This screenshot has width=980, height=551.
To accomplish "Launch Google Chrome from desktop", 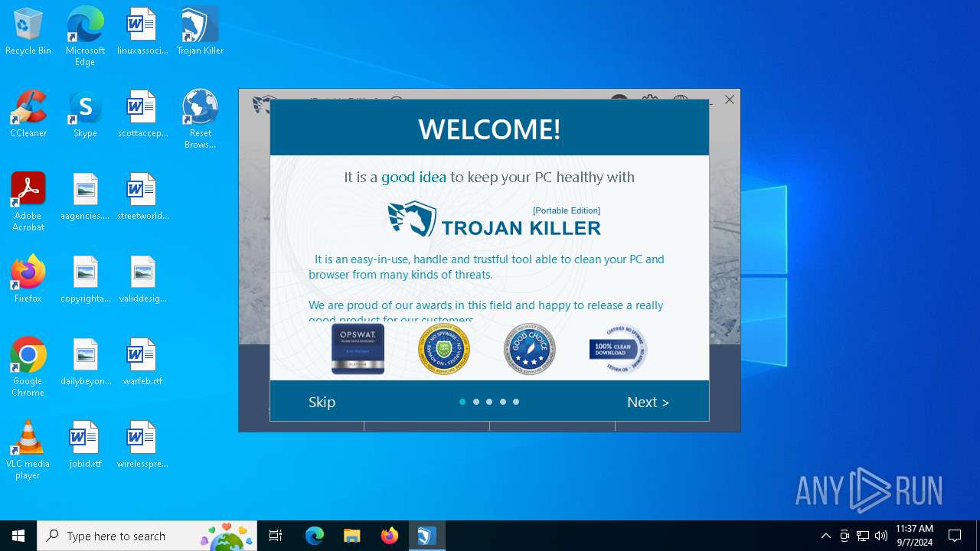I will coord(28,367).
